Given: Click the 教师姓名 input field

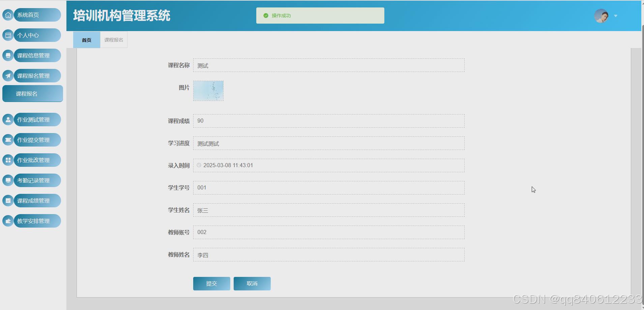Looking at the screenshot, I should pos(329,255).
